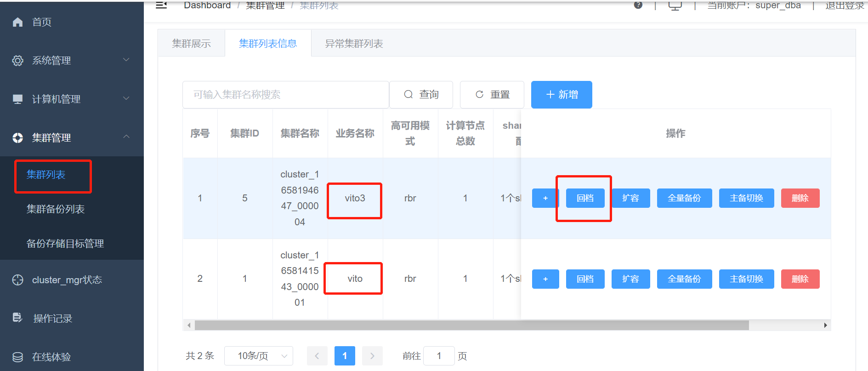
Task: Click the 操作记录 sidebar icon
Action: [x=17, y=318]
